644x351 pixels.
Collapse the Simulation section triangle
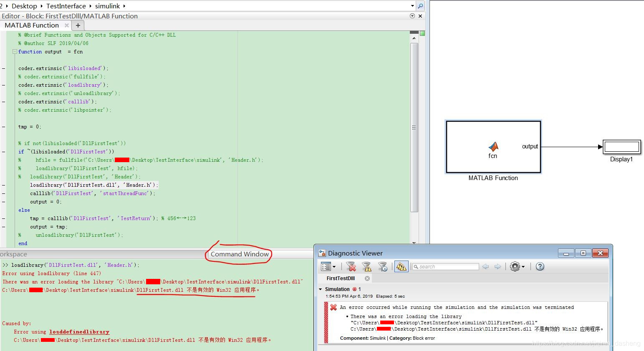click(321, 289)
